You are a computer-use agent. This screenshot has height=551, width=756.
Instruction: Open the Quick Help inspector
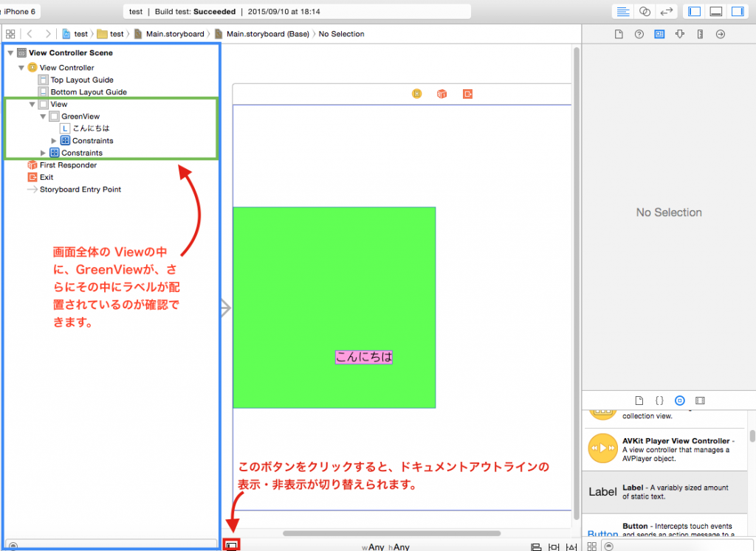(639, 34)
